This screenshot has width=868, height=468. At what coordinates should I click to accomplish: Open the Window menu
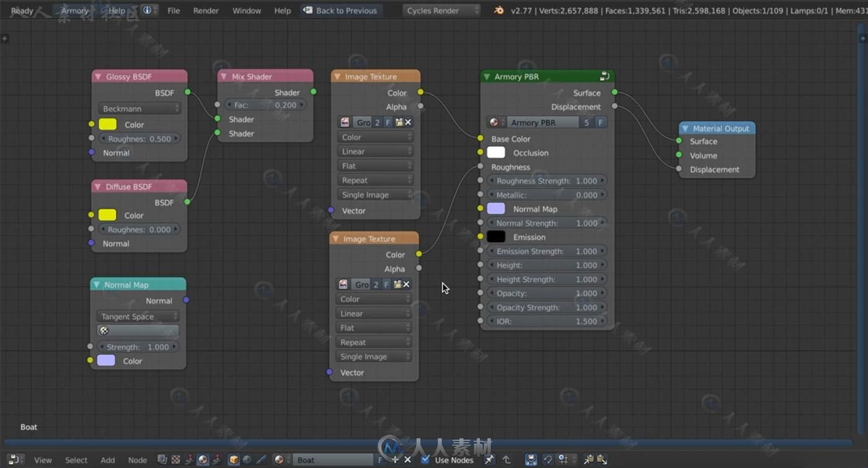[247, 11]
